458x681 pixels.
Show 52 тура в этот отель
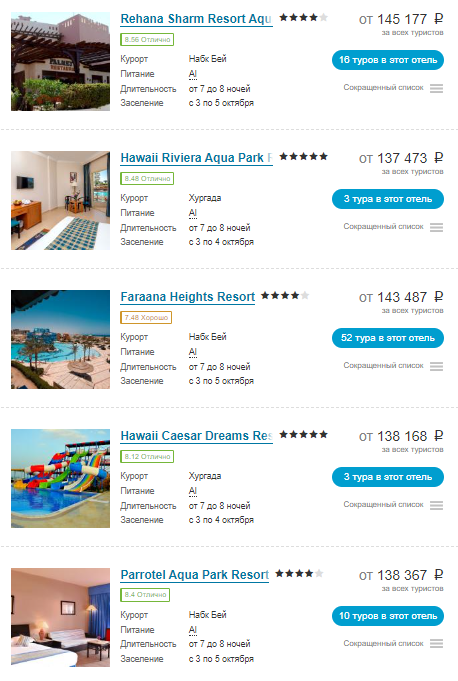coord(388,338)
